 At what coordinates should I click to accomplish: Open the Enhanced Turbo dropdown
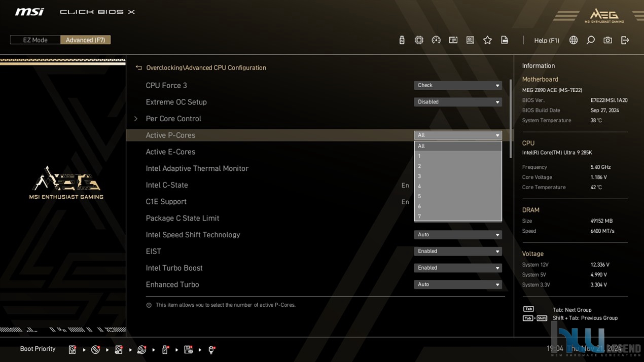[x=458, y=284]
